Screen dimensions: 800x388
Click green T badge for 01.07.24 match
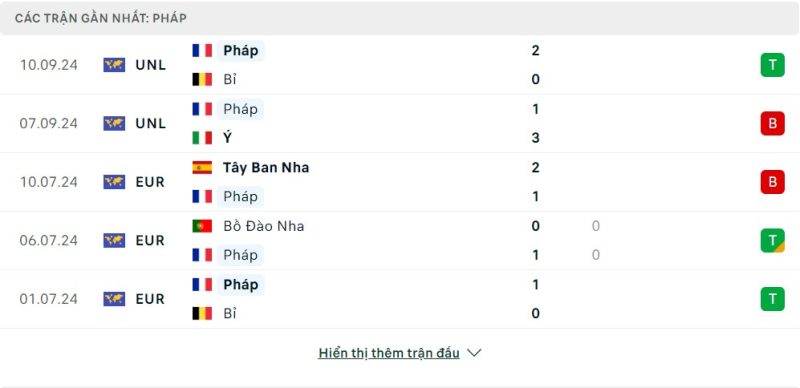tap(772, 299)
